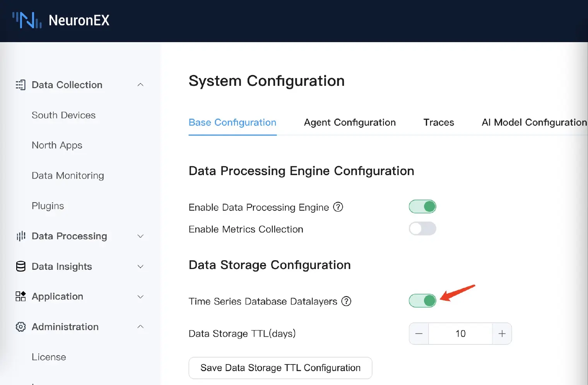Screen dimensions: 588x385
Task: Click the Enable Metrics Collection label
Action: [x=246, y=229]
